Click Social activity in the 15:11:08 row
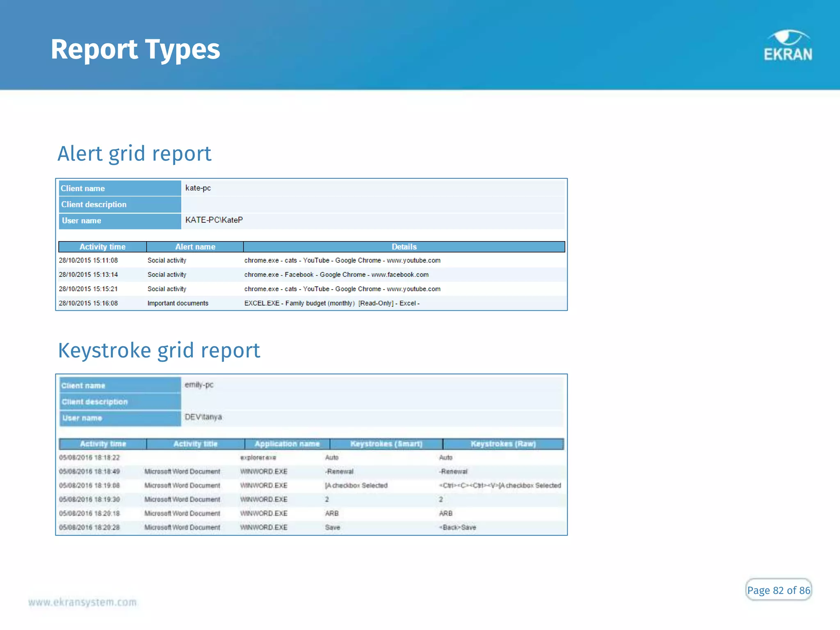The image size is (840, 630). coord(167,260)
